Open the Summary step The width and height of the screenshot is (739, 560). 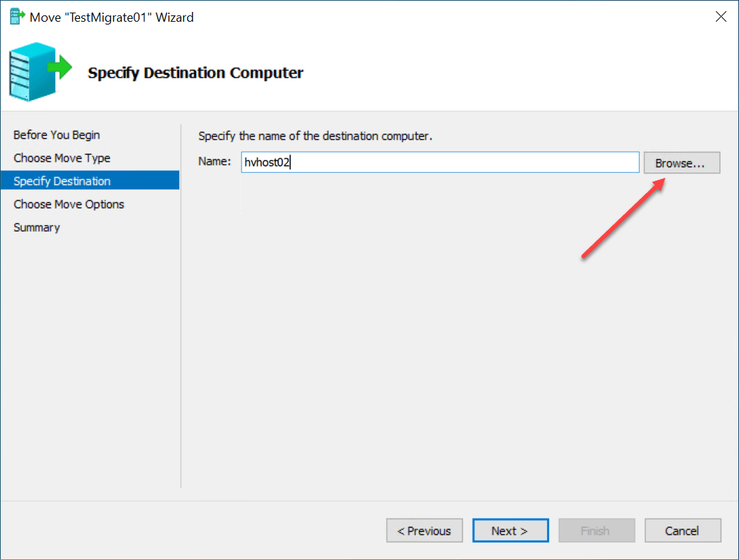[x=36, y=227]
